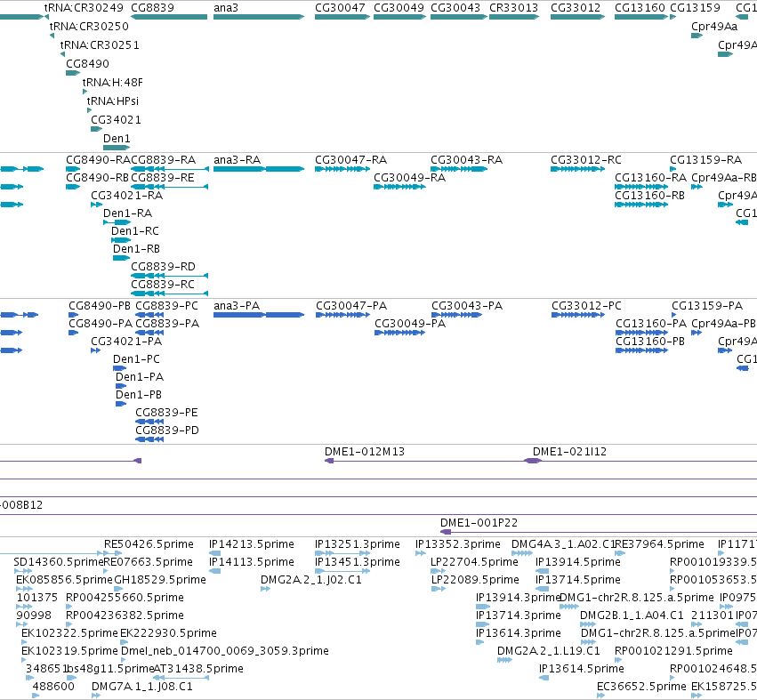
Task: Click the CG30049 gene label
Action: [399, 8]
